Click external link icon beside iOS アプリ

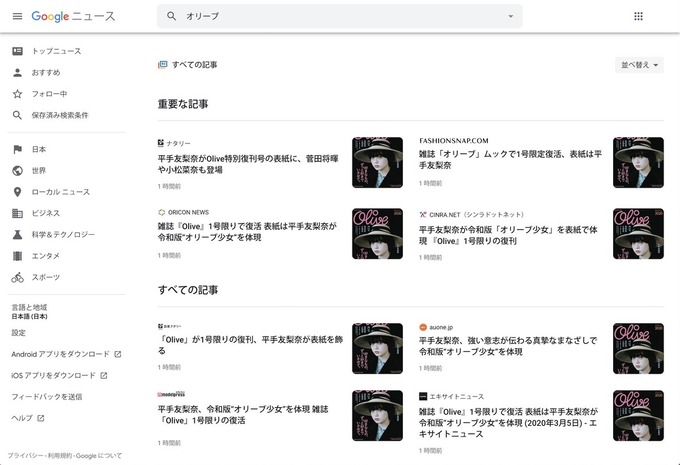104,375
